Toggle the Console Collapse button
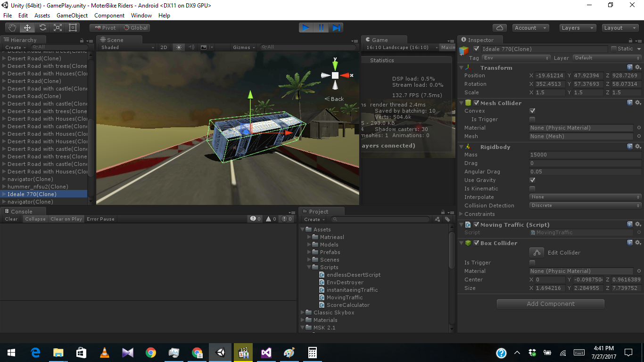The image size is (644, 362). click(x=35, y=219)
